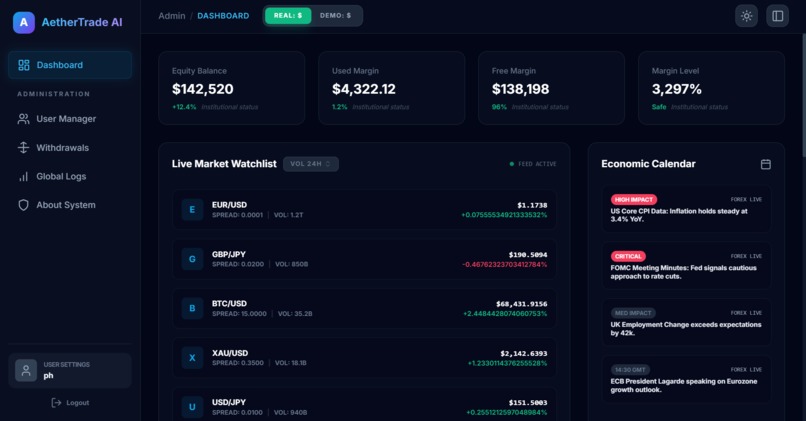Click the MED IMPACT badge
Screen dimensions: 806x421
click(x=633, y=313)
